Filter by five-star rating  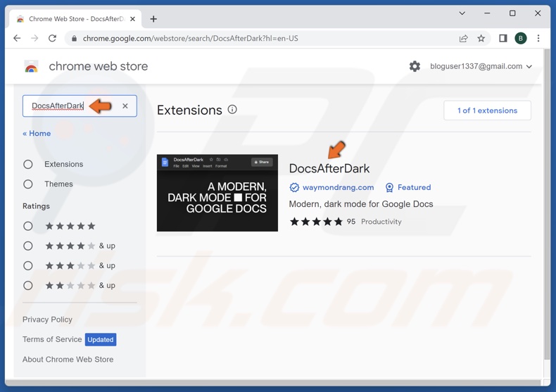pos(28,226)
